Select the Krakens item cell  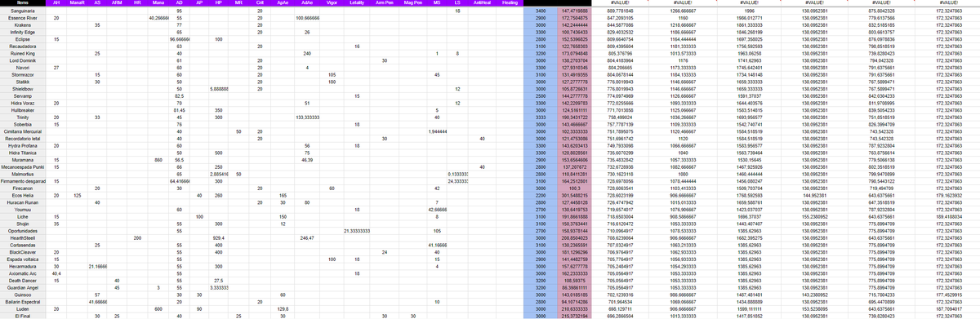[x=23, y=24]
